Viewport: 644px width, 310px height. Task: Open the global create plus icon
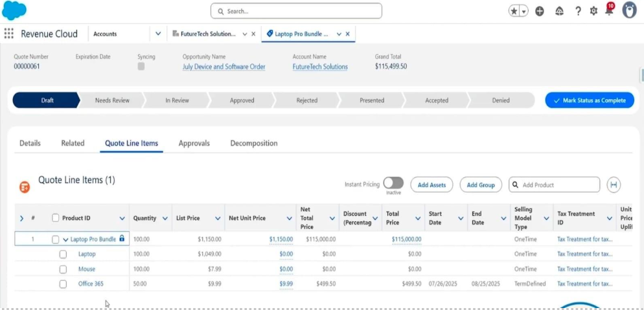click(540, 11)
